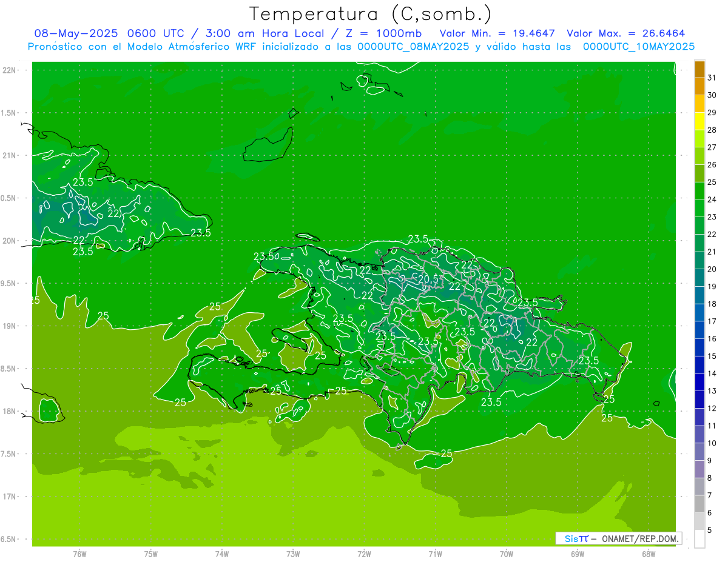
Task: Click the color scale label "24"
Action: click(x=712, y=199)
